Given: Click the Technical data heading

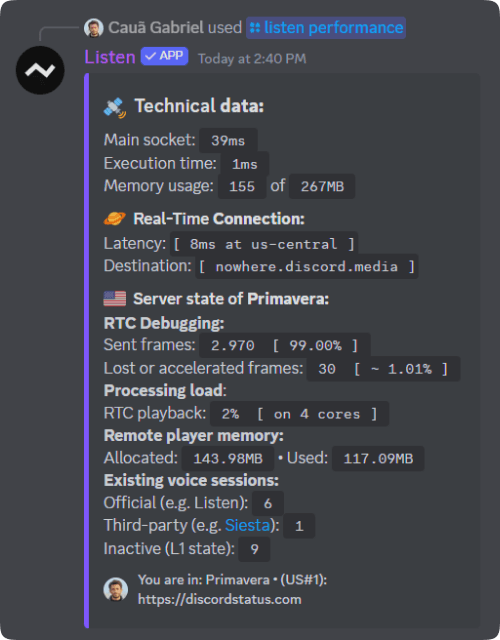Looking at the screenshot, I should coord(199,106).
